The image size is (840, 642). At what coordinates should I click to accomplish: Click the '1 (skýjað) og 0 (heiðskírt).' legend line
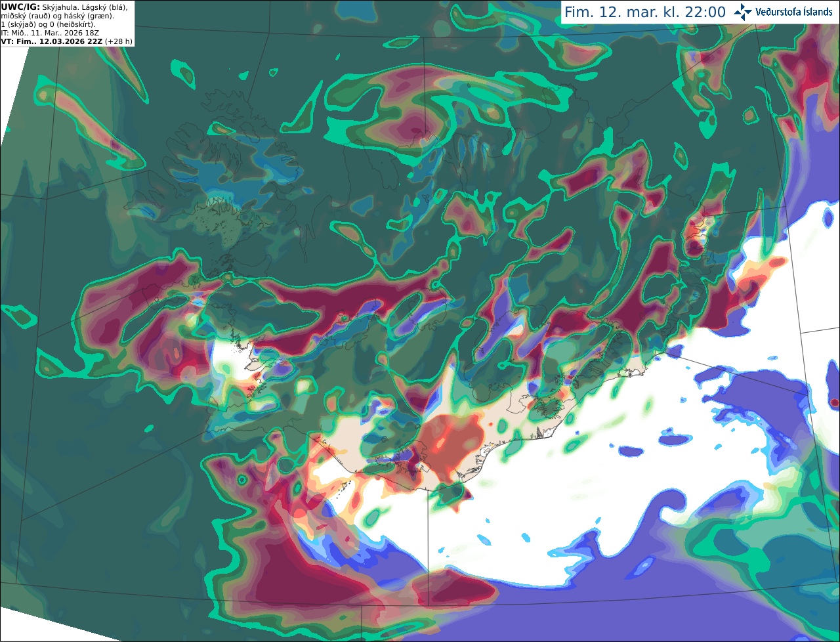coord(48,24)
